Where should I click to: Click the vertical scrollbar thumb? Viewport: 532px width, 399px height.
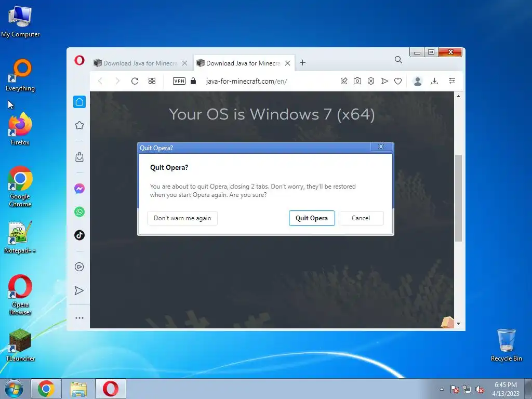point(458,198)
